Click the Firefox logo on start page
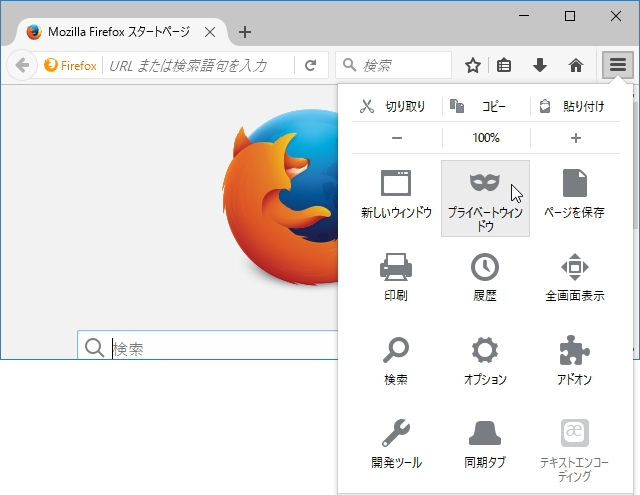 (282, 198)
